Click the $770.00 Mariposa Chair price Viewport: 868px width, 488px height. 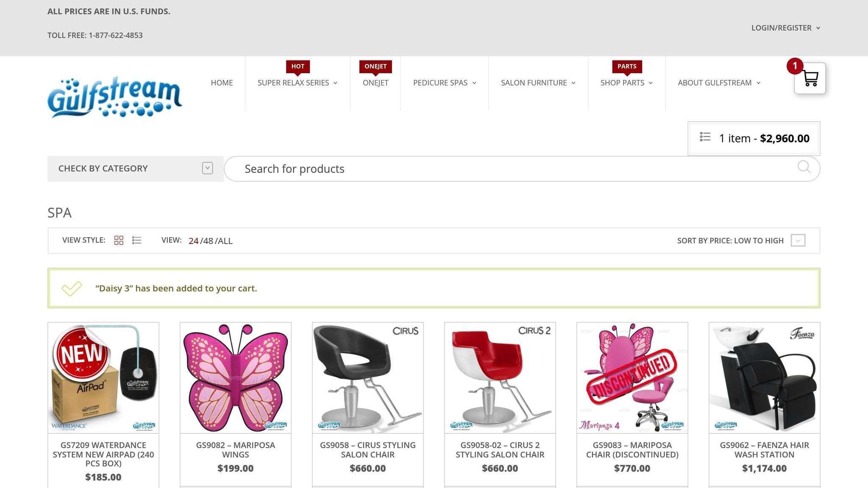632,469
